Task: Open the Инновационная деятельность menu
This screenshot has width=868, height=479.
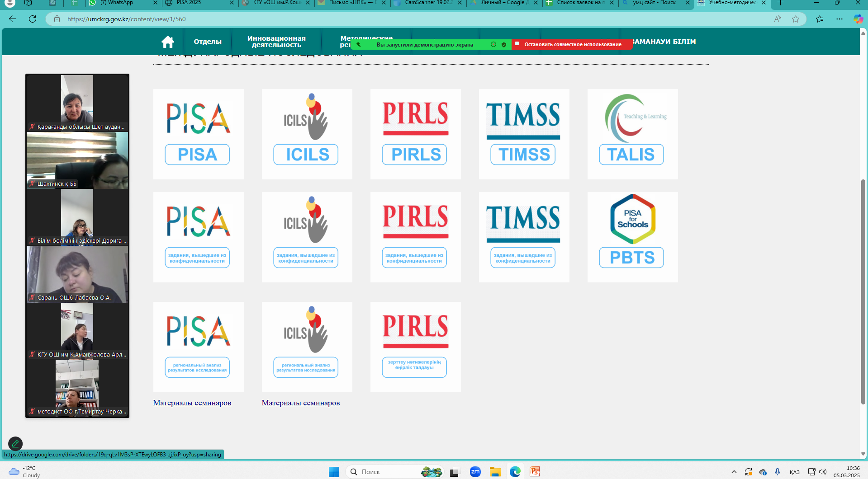Action: tap(276, 42)
